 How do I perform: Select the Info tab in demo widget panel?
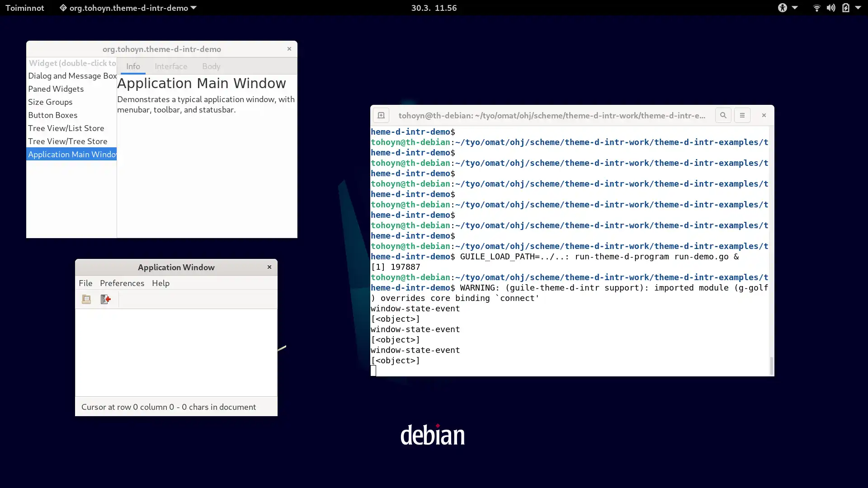click(132, 66)
